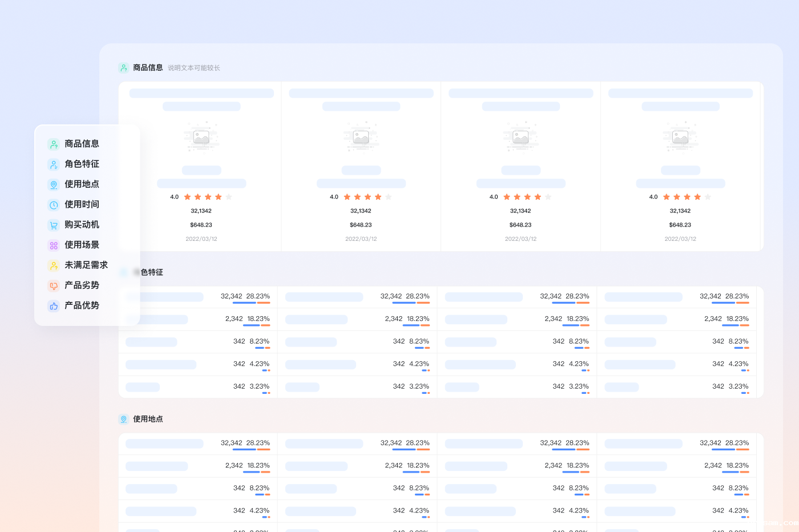Click the 商品信息 section header title

[148, 67]
